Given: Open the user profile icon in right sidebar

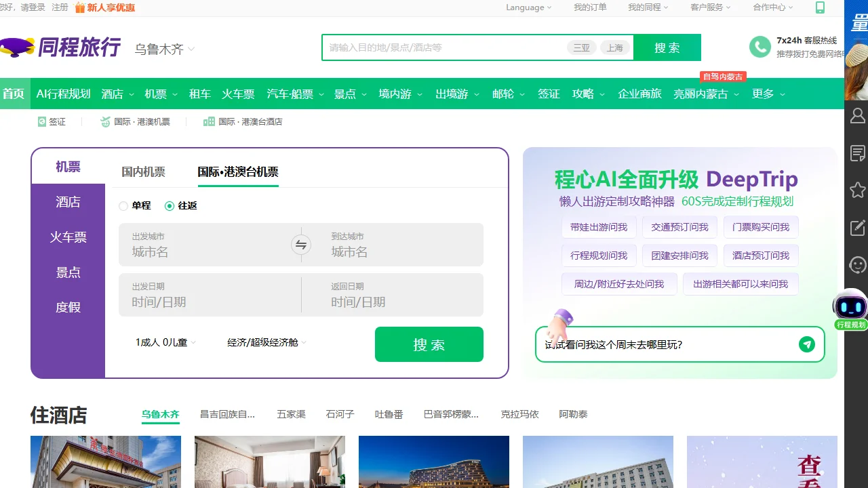Looking at the screenshot, I should [x=856, y=115].
